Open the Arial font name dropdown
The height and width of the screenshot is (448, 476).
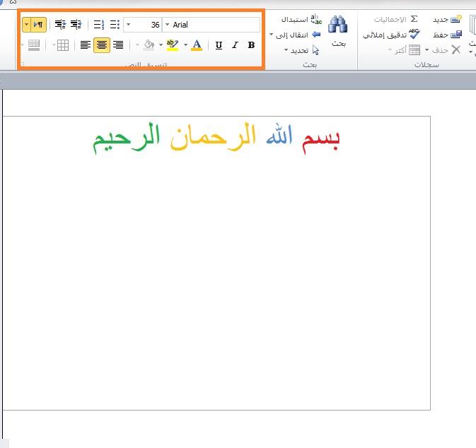[167, 25]
